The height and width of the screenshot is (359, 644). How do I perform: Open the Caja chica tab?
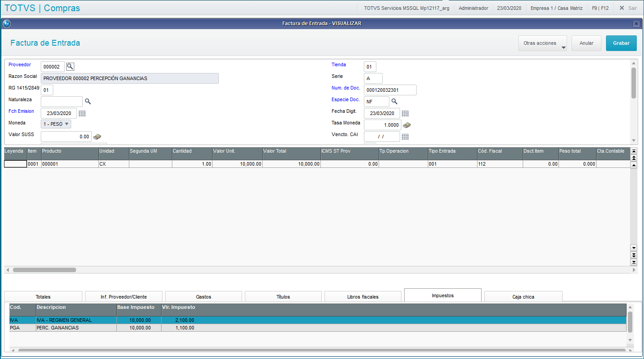[x=523, y=297]
